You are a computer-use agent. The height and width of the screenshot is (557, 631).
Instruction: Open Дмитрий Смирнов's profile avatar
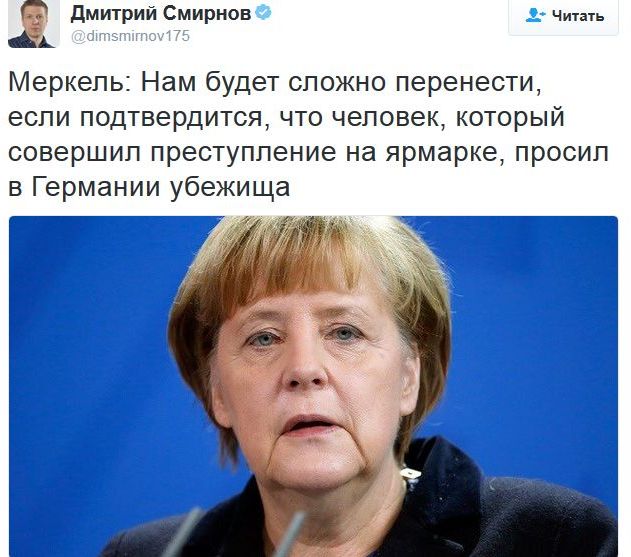[x=34, y=23]
